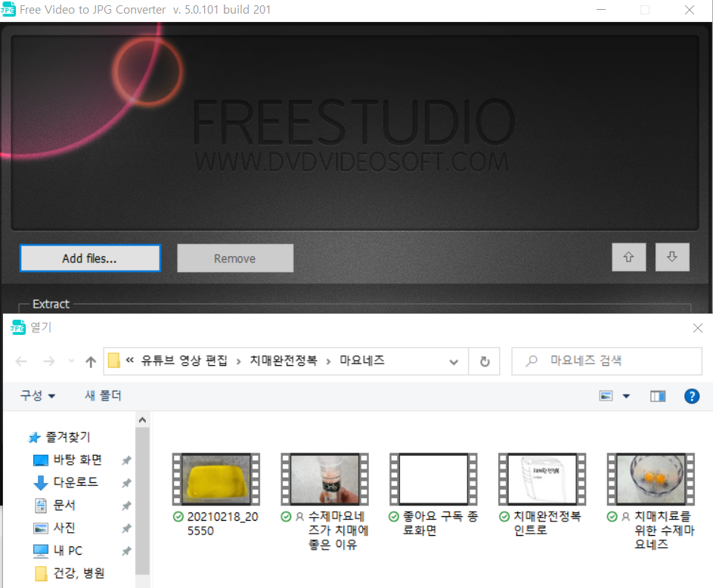Expand the chevron after 치매완전정복
Screen dimensions: 713x588
(x=328, y=362)
